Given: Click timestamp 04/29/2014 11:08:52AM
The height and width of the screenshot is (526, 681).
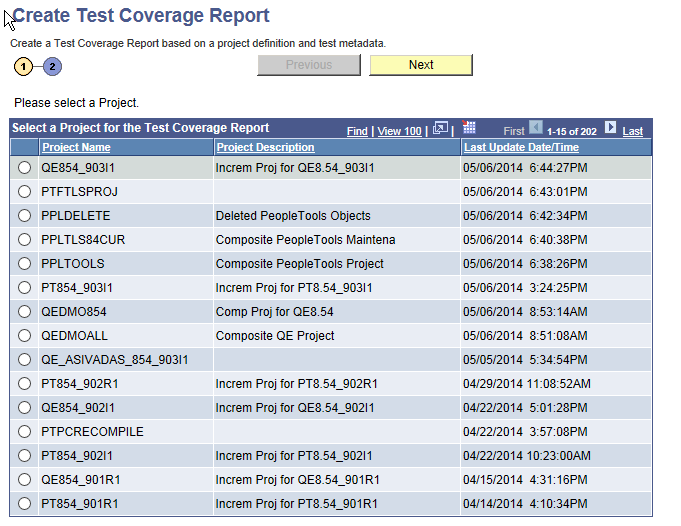Looking at the screenshot, I should point(527,384).
